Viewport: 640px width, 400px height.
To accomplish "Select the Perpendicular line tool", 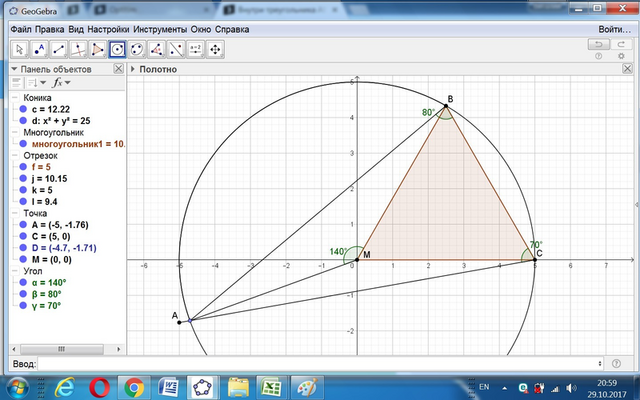I will tap(78, 49).
